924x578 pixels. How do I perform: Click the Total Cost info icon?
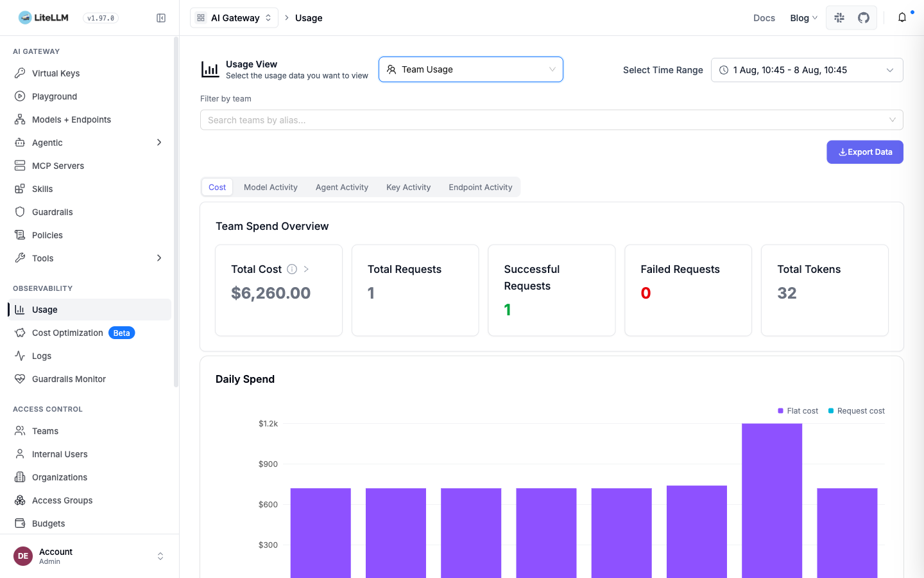click(292, 269)
